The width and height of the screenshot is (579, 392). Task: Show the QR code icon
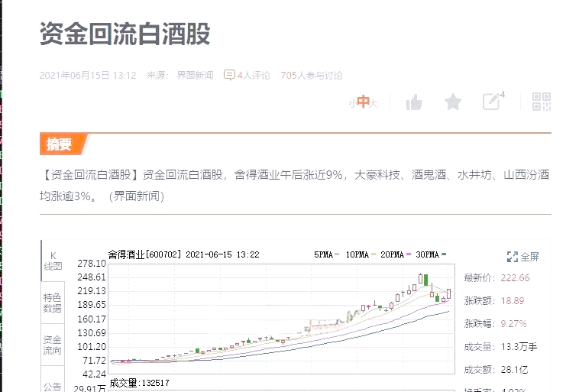pos(542,102)
